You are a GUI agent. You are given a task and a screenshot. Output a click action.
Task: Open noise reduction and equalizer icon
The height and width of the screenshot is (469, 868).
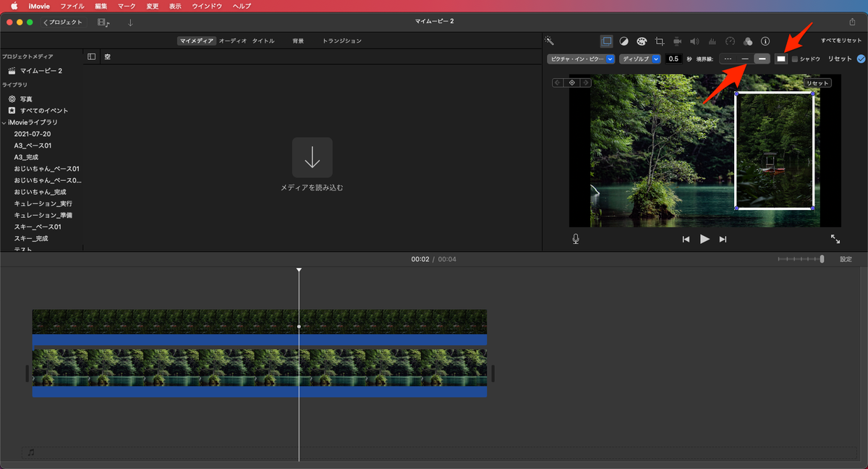pyautogui.click(x=712, y=41)
